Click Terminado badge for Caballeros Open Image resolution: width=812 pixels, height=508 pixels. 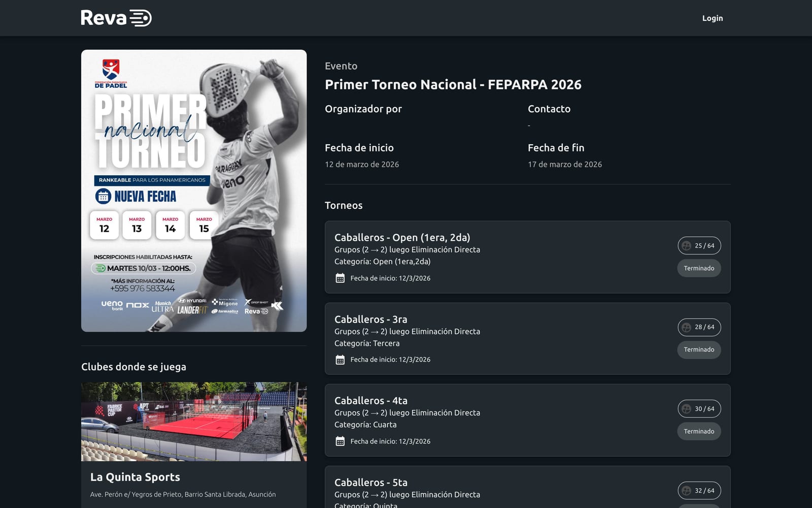(x=699, y=268)
